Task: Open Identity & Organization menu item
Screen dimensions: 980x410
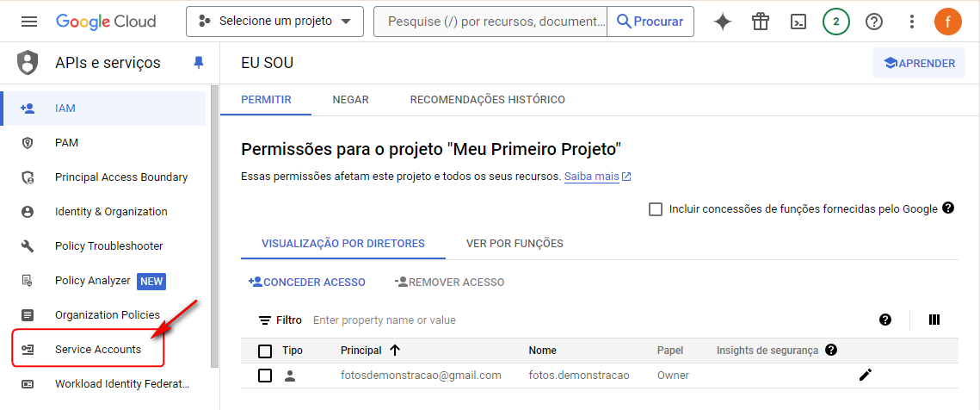Action: click(x=103, y=212)
